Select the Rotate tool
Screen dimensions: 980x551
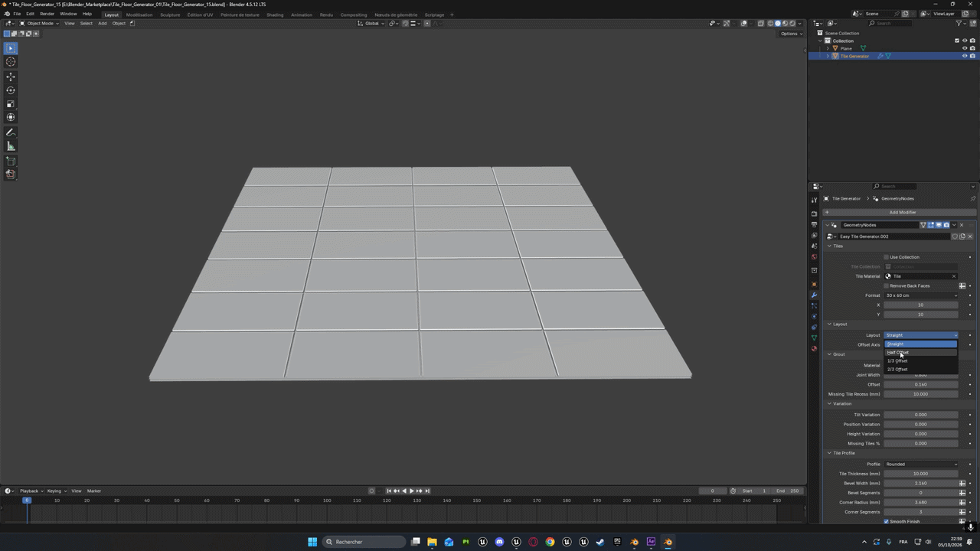coord(11,90)
